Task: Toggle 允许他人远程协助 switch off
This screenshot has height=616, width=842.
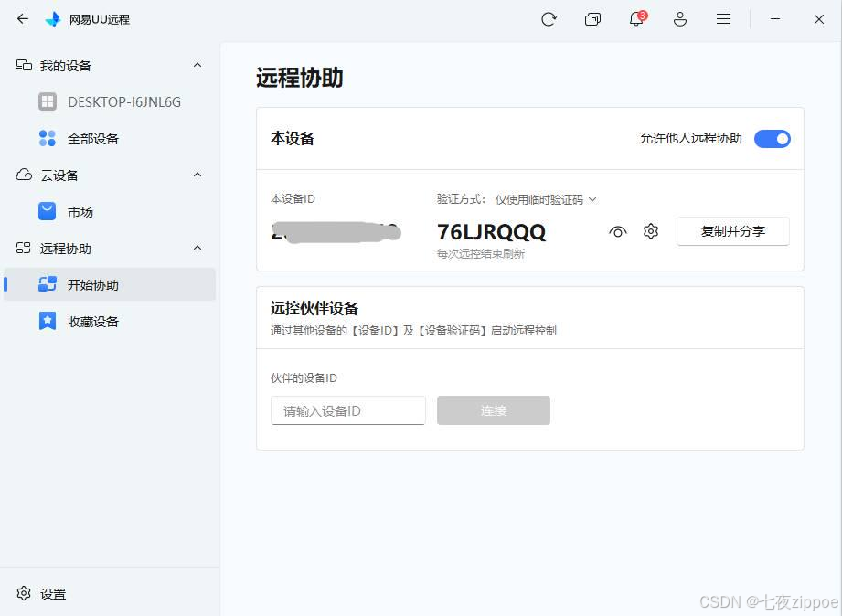Action: [773, 139]
